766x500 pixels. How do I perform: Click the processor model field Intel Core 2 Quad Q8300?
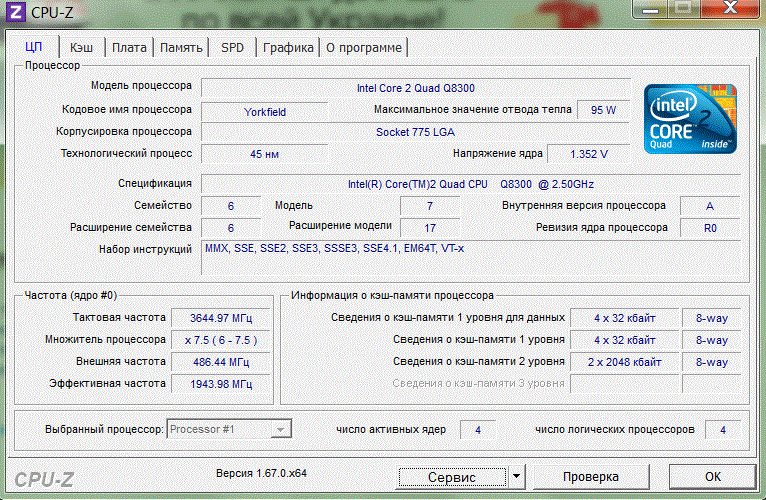pos(416,87)
